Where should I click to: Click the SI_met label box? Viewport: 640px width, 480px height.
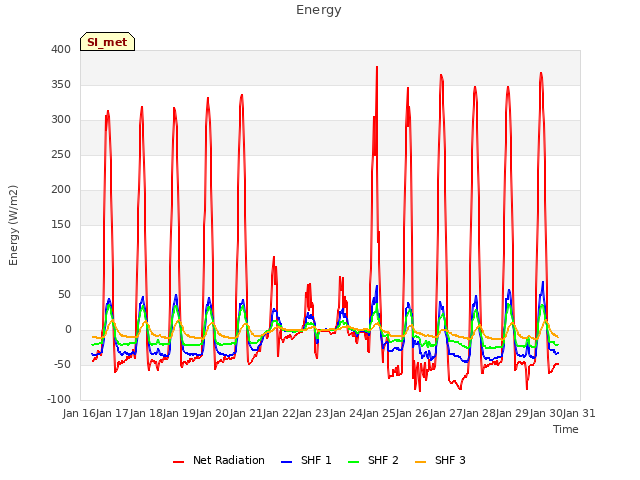107,42
